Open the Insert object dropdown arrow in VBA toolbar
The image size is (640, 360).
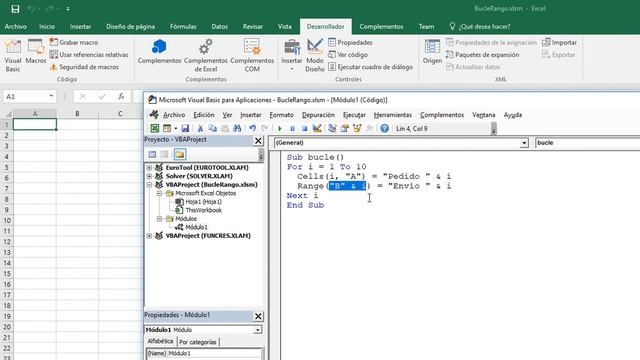176,129
